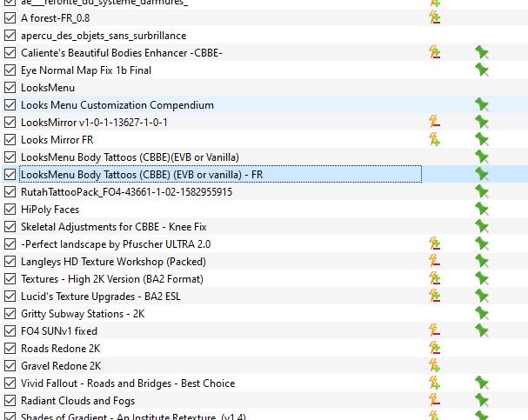Click the green pin flag for Eye Normal Map Fix
The height and width of the screenshot is (420, 528).
482,70
